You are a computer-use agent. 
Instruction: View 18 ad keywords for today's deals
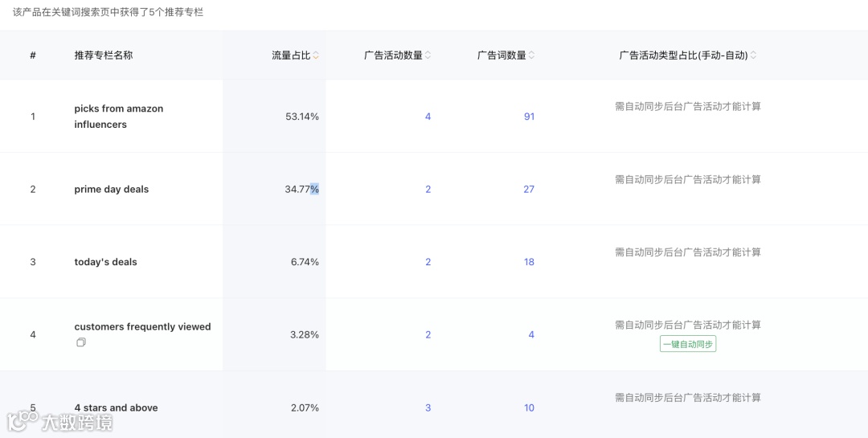click(529, 262)
